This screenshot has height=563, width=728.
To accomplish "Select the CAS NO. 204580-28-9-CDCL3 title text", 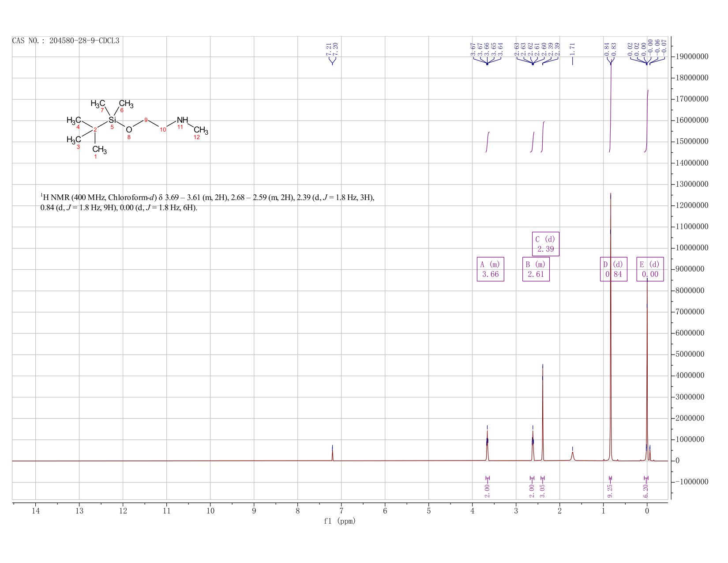I will click(66, 41).
